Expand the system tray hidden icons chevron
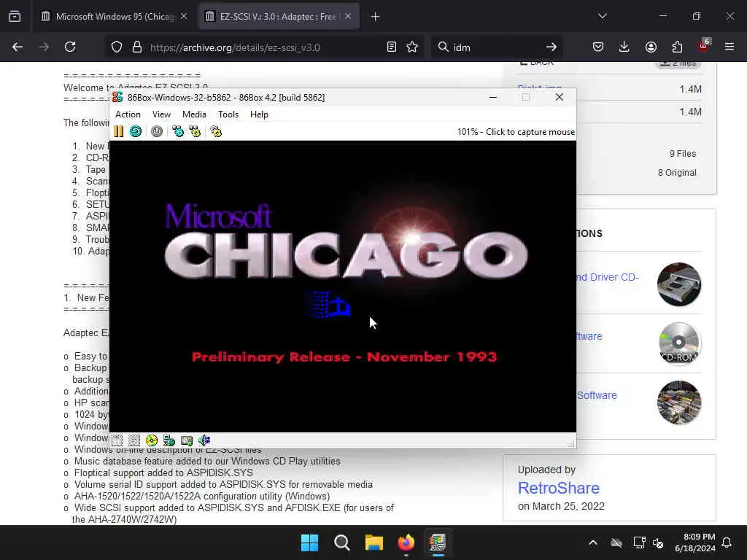The width and height of the screenshot is (747, 560). click(x=593, y=542)
